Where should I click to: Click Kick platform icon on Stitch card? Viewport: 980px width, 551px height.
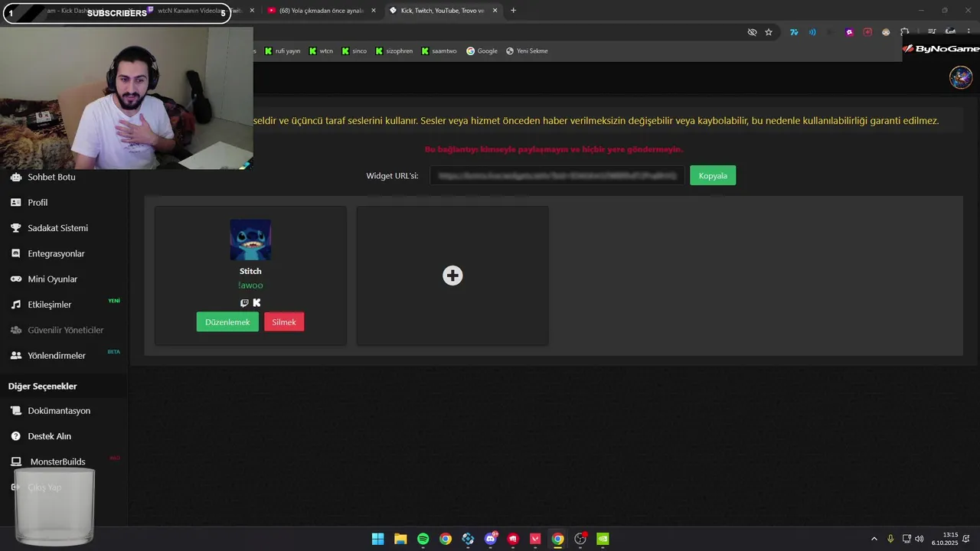(x=256, y=303)
